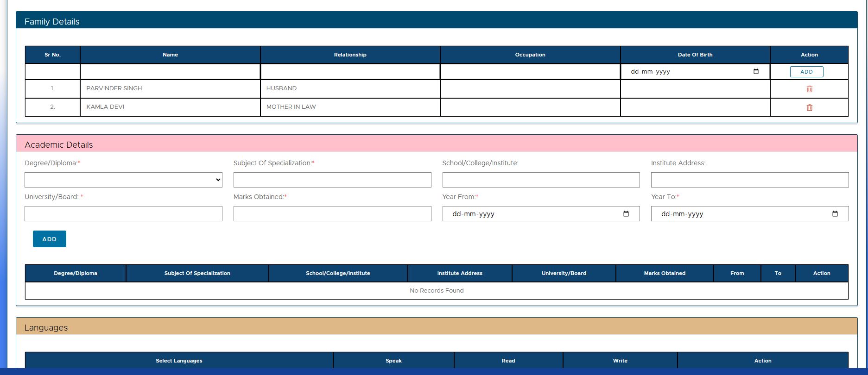Click the ADD button under Academic Details
Image resolution: width=868 pixels, height=375 pixels.
(x=50, y=239)
